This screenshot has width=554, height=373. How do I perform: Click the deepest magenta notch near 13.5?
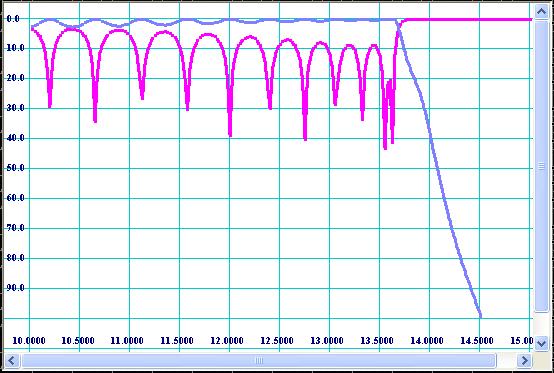pos(385,148)
